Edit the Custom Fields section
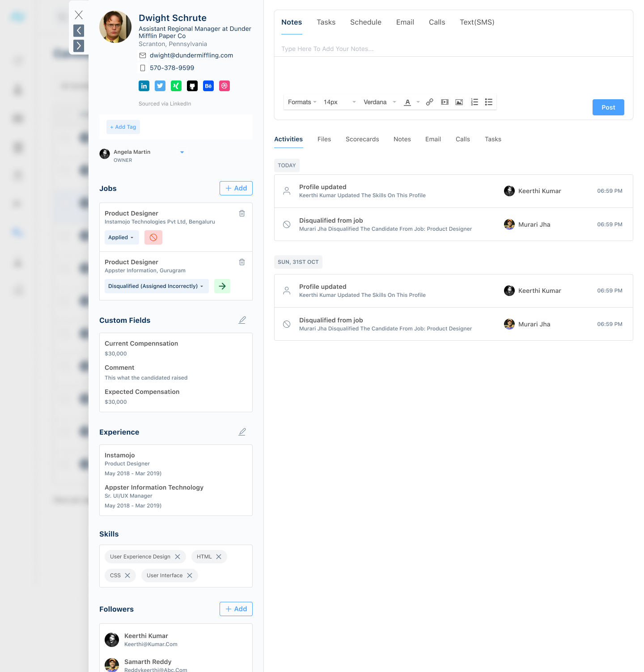The width and height of the screenshot is (644, 672). pyautogui.click(x=242, y=320)
